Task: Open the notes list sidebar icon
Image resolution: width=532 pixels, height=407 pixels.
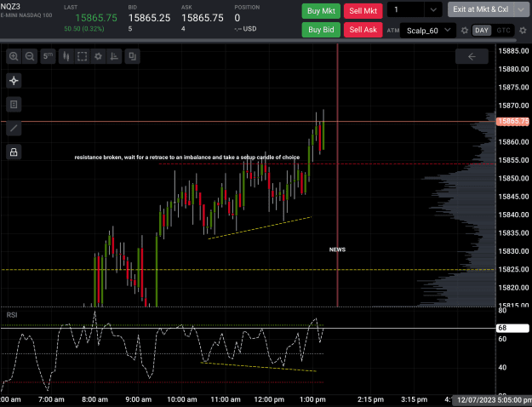Action: click(x=14, y=105)
